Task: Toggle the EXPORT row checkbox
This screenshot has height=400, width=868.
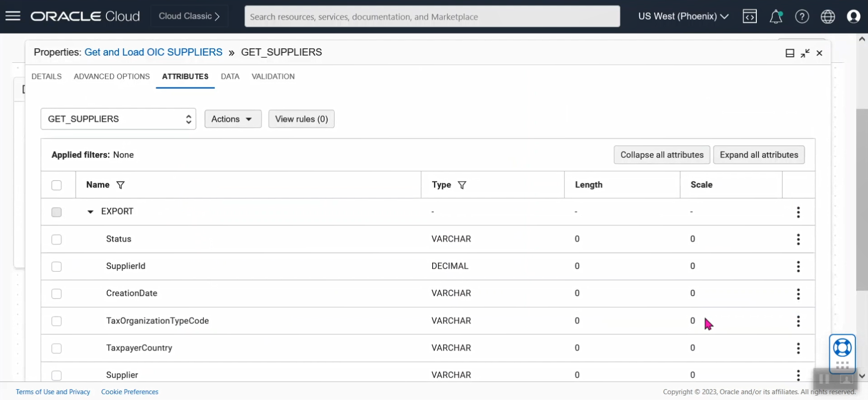Action: coord(57,212)
